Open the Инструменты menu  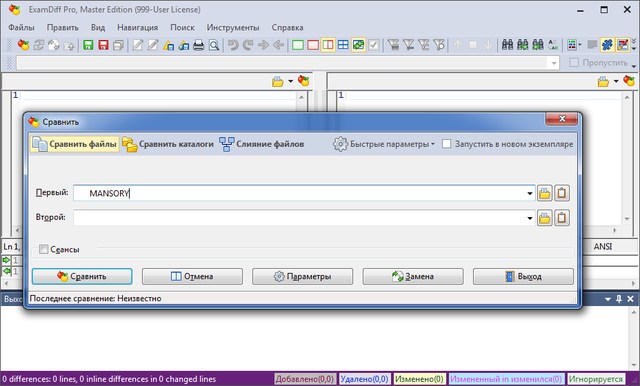(x=233, y=27)
